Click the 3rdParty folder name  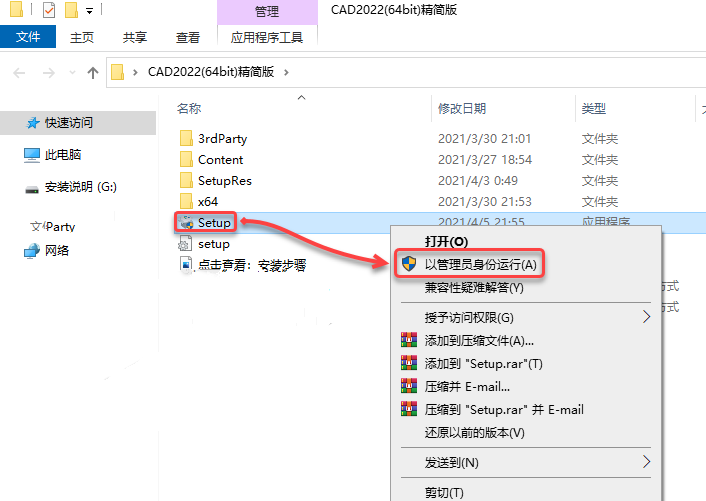click(x=222, y=139)
